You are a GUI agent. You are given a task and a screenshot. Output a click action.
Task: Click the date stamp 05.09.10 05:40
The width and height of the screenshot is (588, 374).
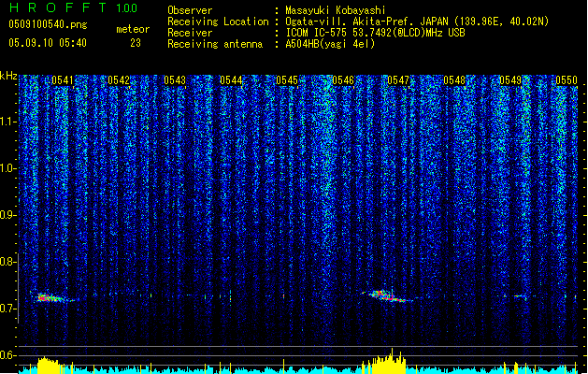point(48,43)
